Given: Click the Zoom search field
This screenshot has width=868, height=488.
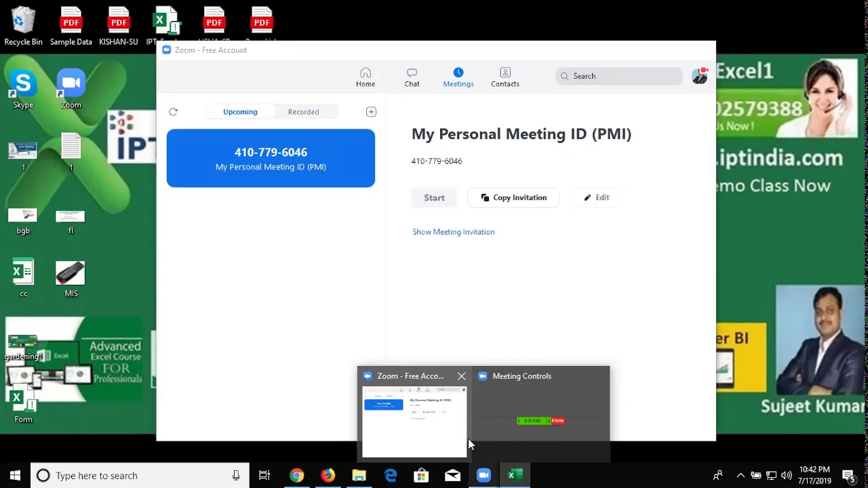Looking at the screenshot, I should tap(619, 76).
